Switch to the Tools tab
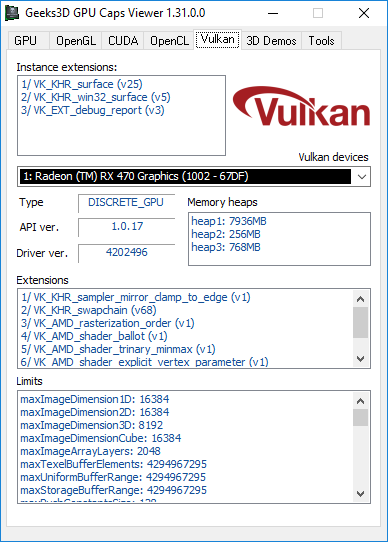 (x=321, y=41)
